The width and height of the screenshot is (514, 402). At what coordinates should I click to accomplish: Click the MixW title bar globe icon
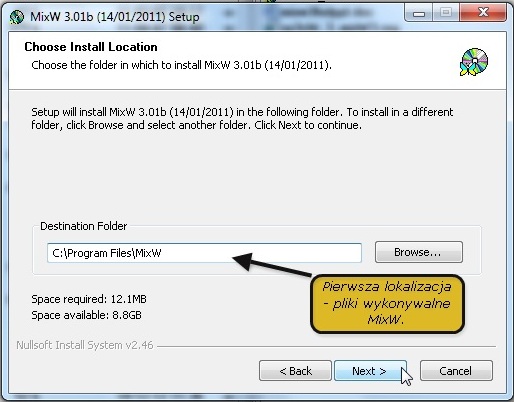pyautogui.click(x=17, y=17)
